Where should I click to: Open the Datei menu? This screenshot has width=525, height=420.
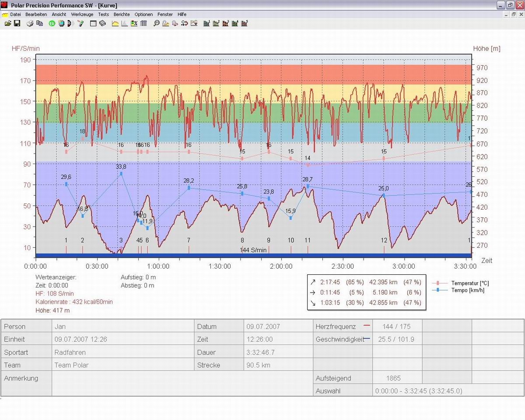coord(15,14)
